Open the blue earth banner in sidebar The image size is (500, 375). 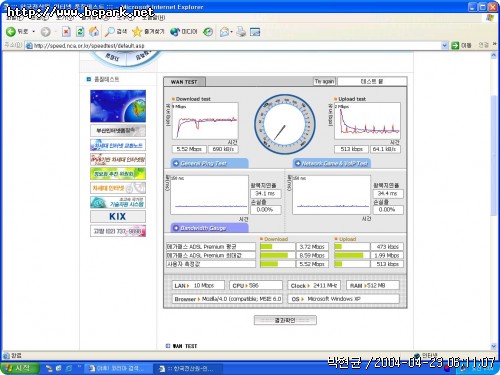coord(118,106)
